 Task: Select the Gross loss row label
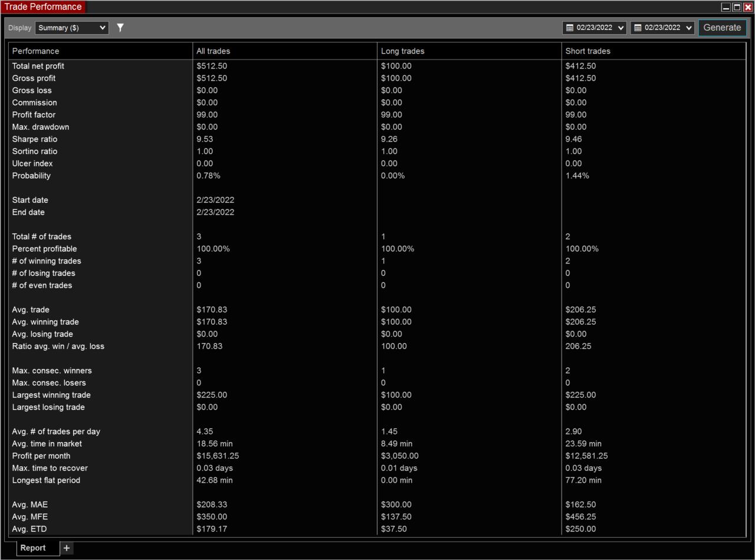tap(32, 90)
